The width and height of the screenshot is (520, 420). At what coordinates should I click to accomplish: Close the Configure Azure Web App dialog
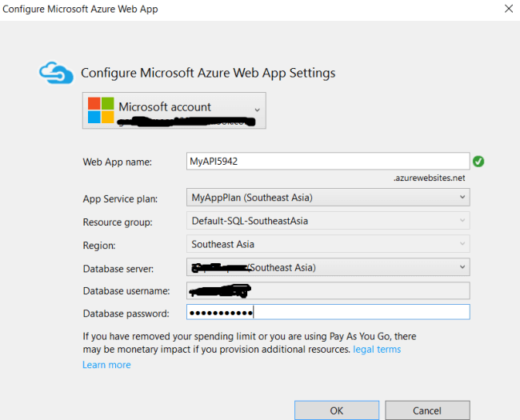(x=509, y=10)
